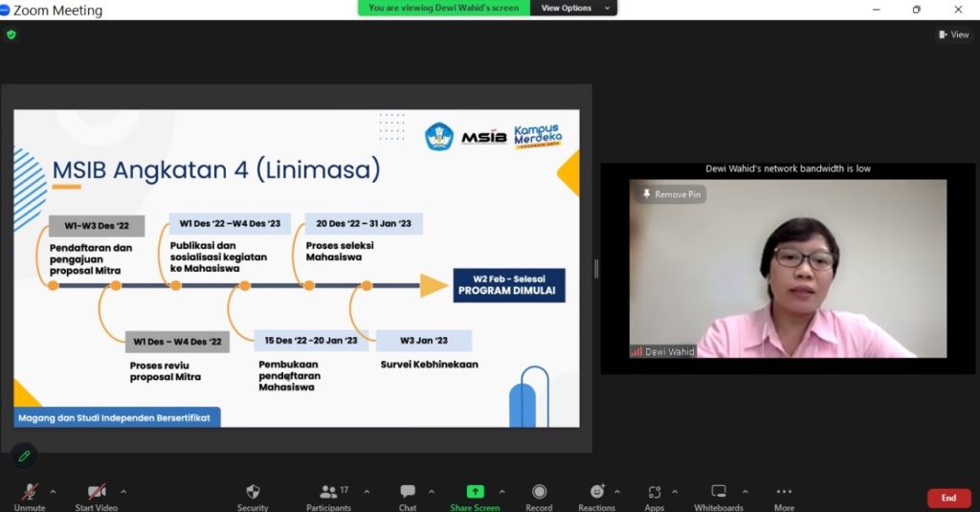The image size is (980, 512).
Task: Click the 'Survei Kebhinekaan' text on slide
Action: coord(430,365)
